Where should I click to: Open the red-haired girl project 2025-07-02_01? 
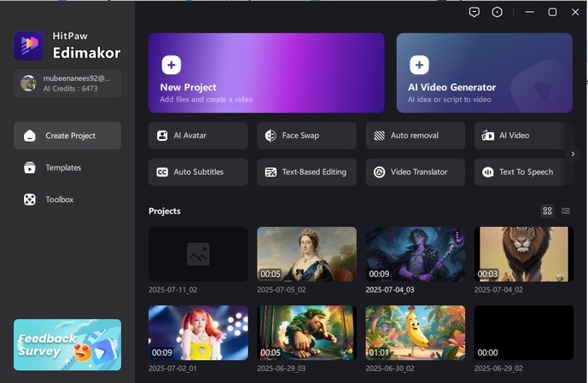click(x=198, y=333)
